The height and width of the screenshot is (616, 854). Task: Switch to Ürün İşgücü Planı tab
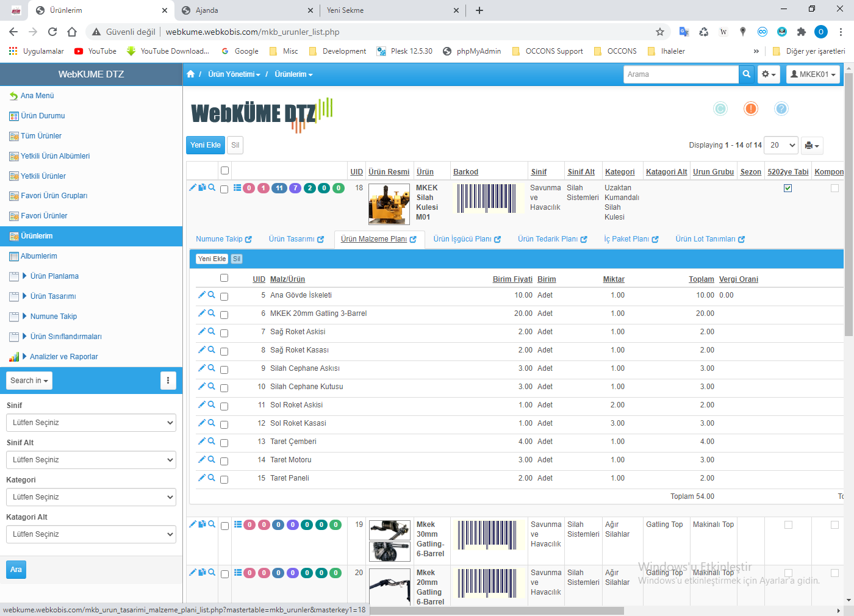coord(467,239)
